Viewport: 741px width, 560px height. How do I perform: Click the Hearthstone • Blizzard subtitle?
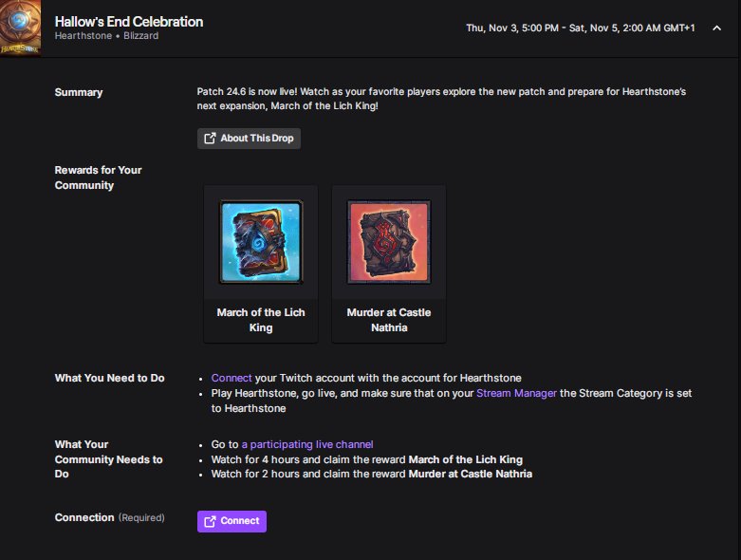[107, 36]
